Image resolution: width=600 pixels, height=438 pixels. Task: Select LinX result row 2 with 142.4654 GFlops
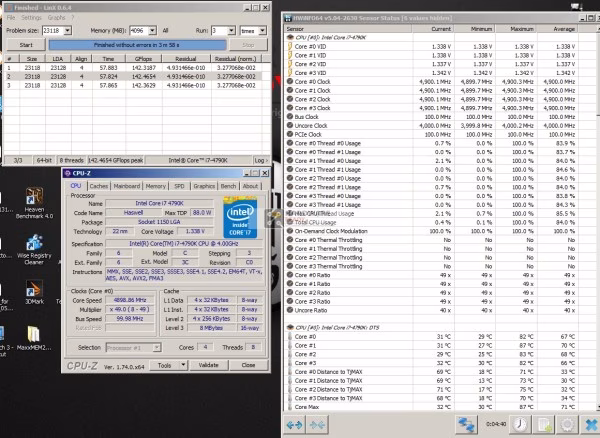click(132, 77)
